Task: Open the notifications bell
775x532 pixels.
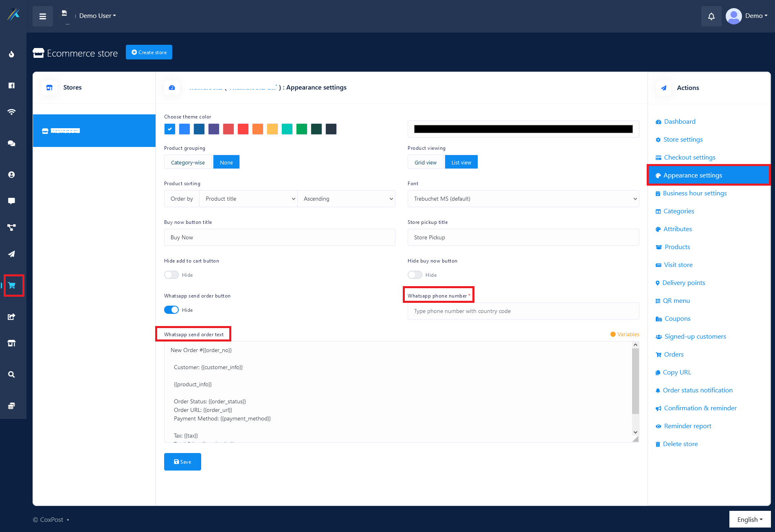Action: click(x=711, y=16)
